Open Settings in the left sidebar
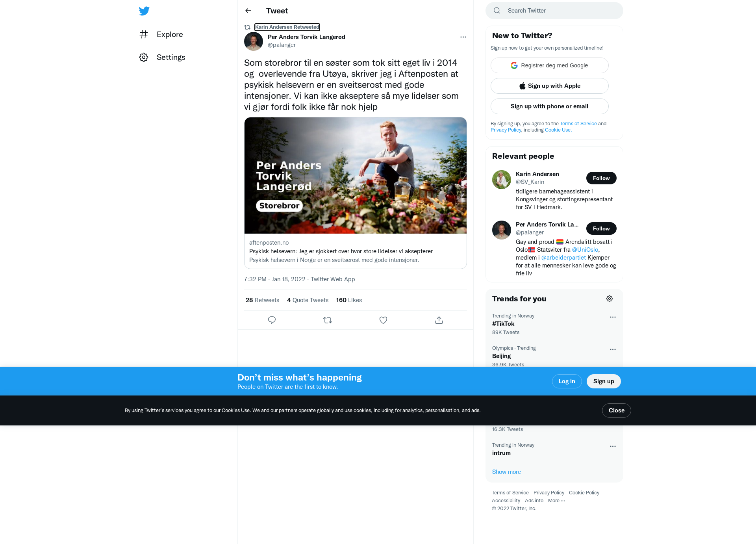 [x=162, y=57]
